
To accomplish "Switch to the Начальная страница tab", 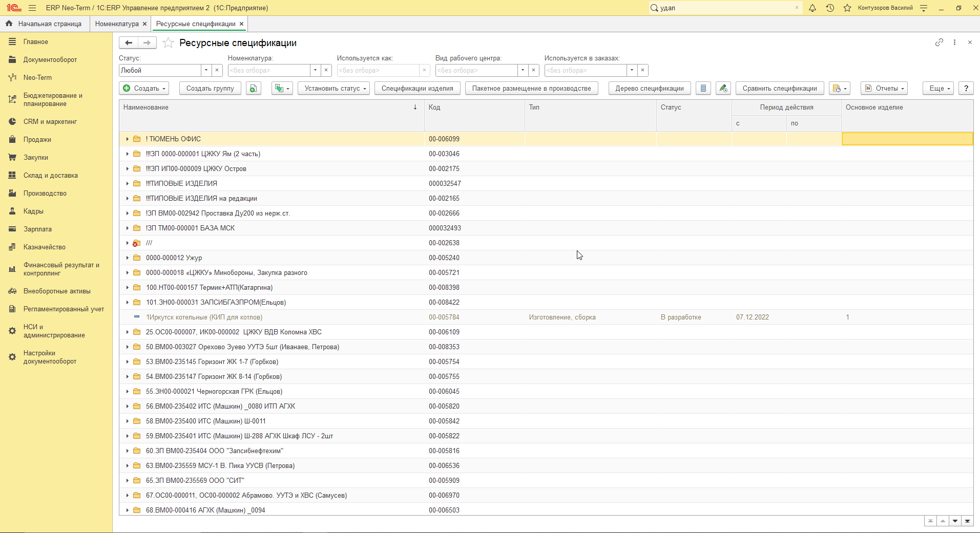I will (44, 24).
